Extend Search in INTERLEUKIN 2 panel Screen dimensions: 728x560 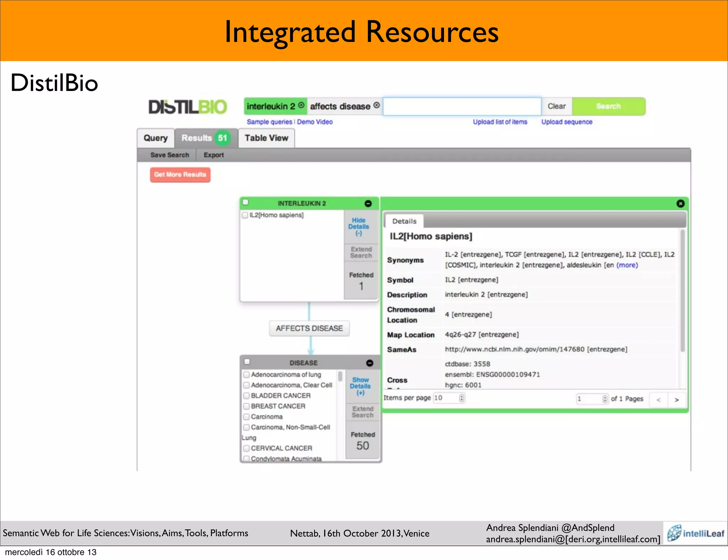point(361,253)
